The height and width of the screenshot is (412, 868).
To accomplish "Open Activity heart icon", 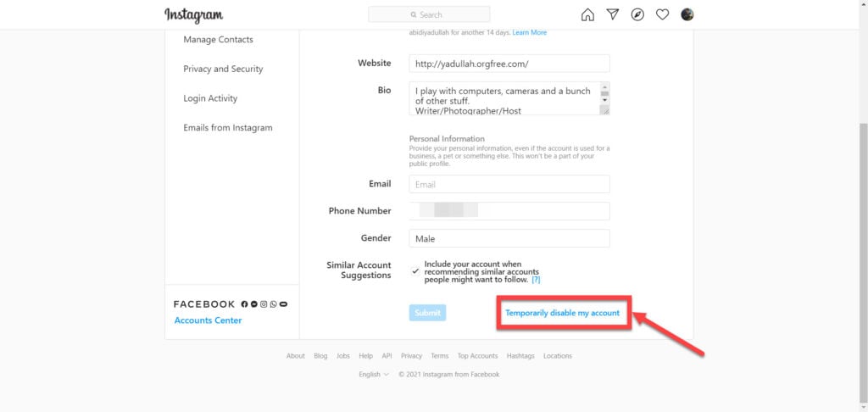I will 663,15.
